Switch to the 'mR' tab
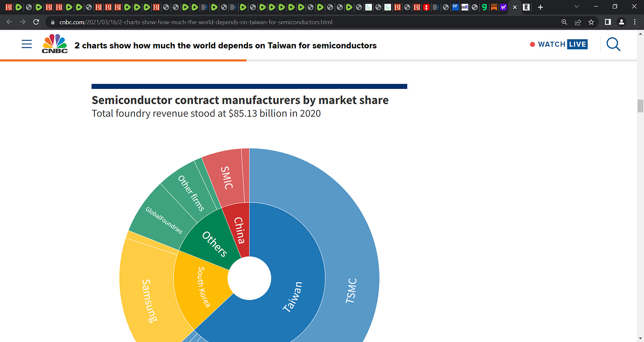644x342 pixels. (465, 7)
